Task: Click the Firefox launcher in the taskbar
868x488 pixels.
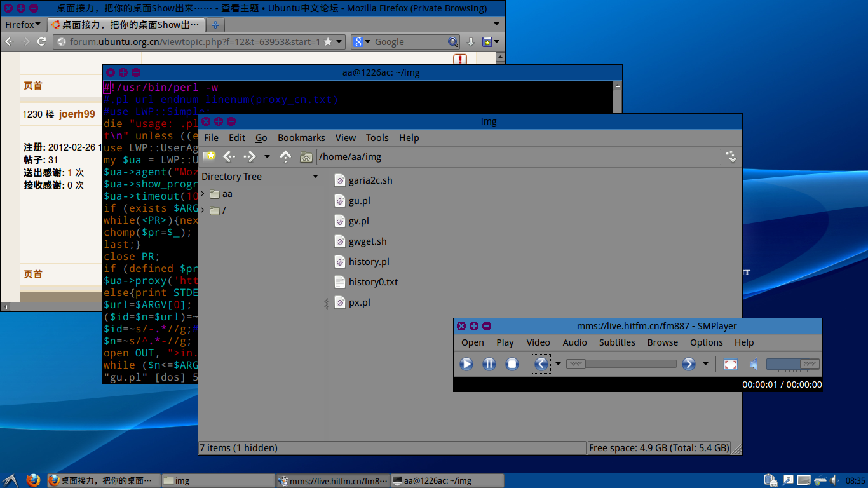Action: (32, 480)
